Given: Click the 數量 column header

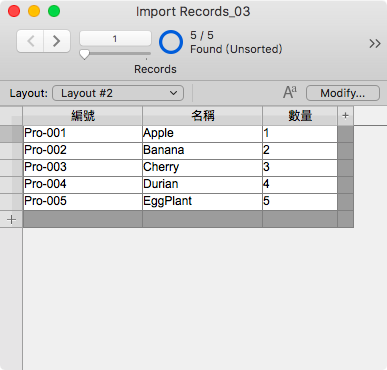Looking at the screenshot, I should point(300,116).
